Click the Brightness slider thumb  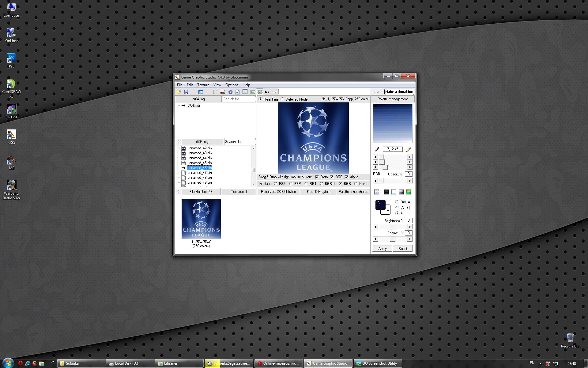click(x=393, y=227)
